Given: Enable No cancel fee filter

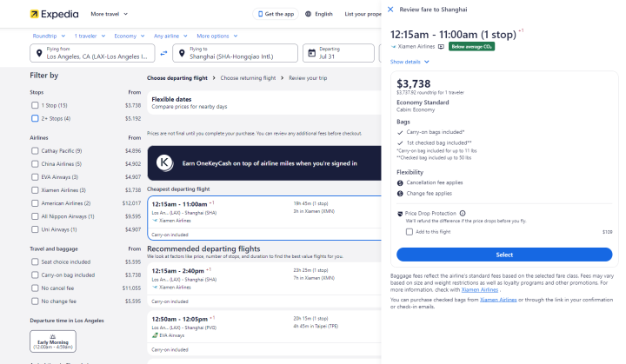Looking at the screenshot, I should pyautogui.click(x=35, y=288).
